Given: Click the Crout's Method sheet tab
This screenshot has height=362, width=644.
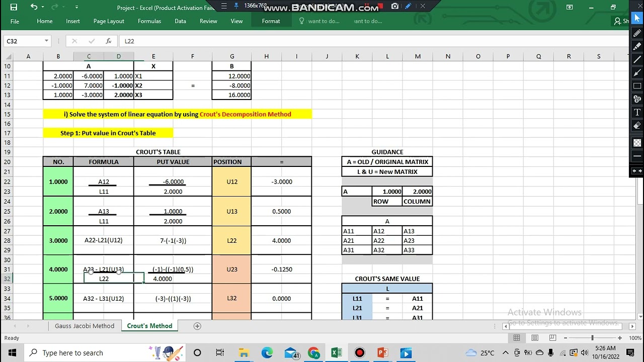Looking at the screenshot, I should pyautogui.click(x=149, y=326).
